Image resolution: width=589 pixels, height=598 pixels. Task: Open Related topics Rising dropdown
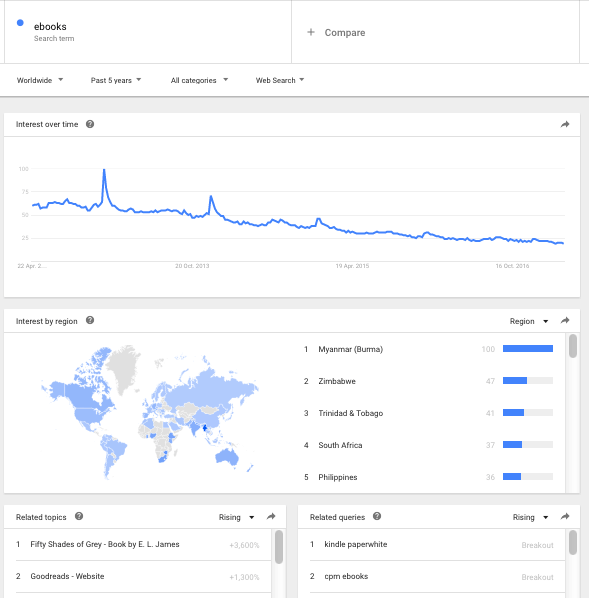coord(236,517)
